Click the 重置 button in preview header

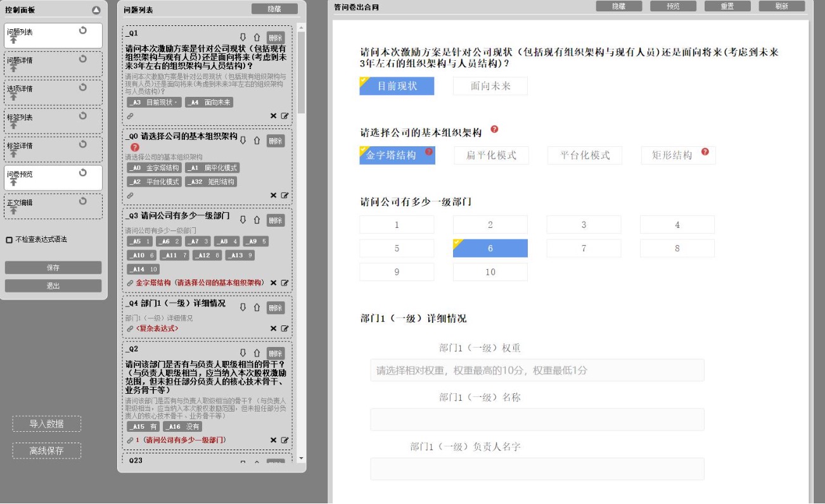coord(727,6)
